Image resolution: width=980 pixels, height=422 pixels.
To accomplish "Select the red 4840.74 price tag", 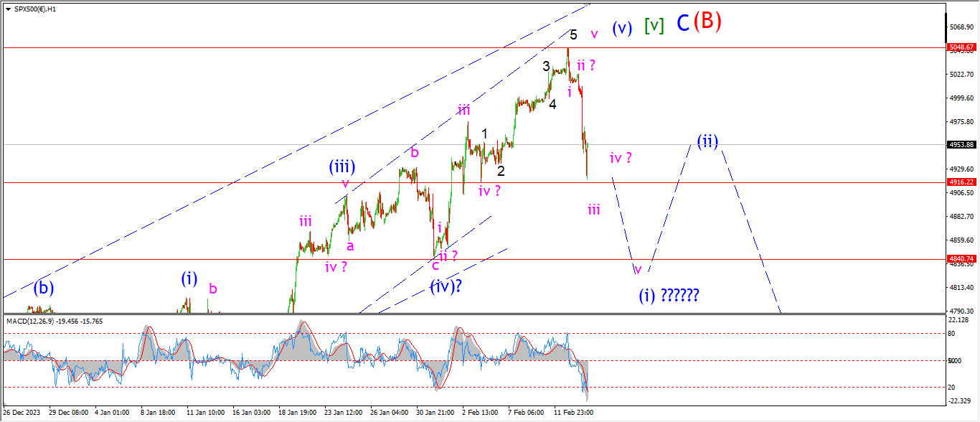I will (961, 258).
